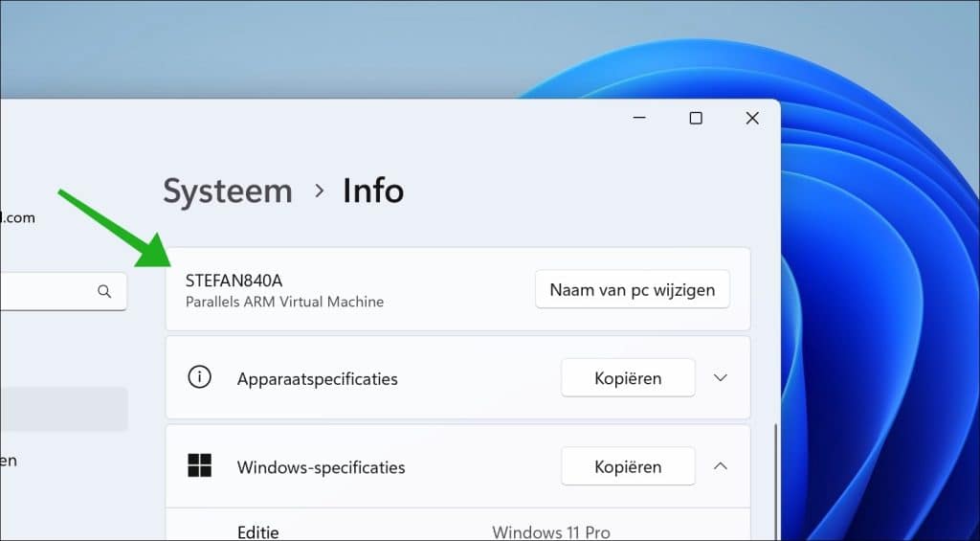
Task: Click the Windows logo icon beside Windows-specificaties
Action: (199, 466)
